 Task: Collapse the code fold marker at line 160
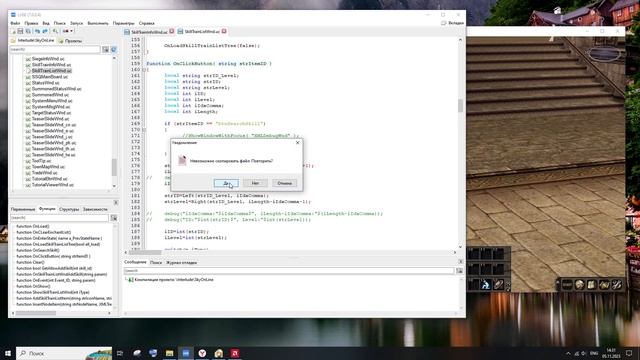(144, 70)
